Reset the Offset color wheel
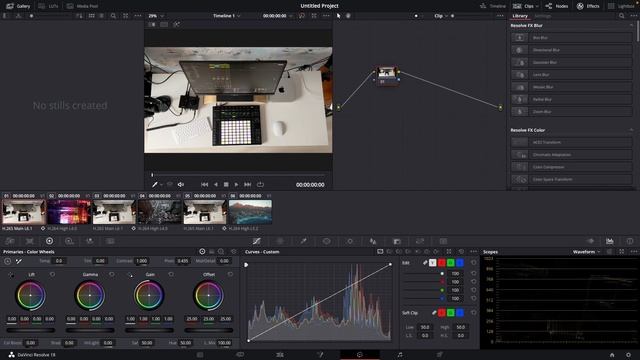The image size is (640, 360). tap(230, 275)
